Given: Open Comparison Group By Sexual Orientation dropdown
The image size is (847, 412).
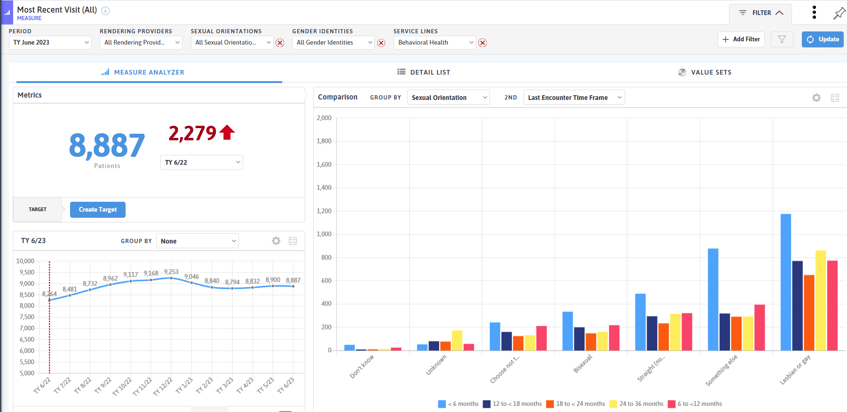Looking at the screenshot, I should [x=448, y=98].
